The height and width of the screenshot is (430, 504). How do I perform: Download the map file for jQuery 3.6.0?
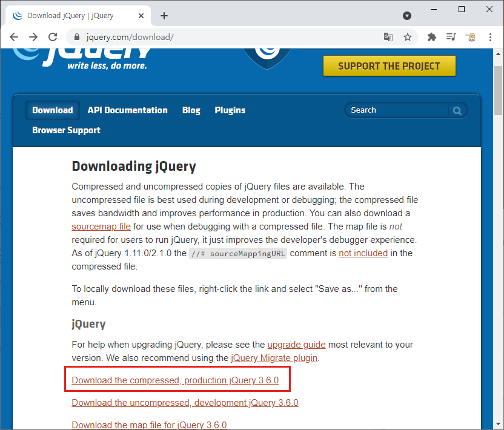click(149, 425)
